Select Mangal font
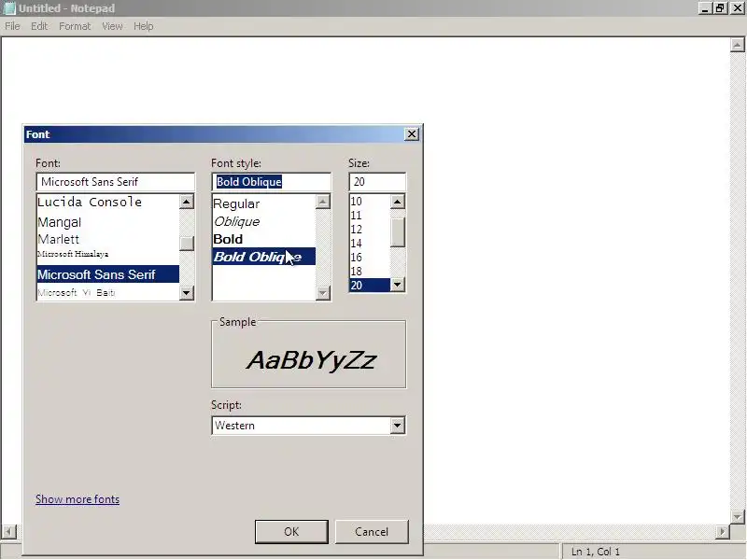This screenshot has height=560, width=747. click(108, 222)
